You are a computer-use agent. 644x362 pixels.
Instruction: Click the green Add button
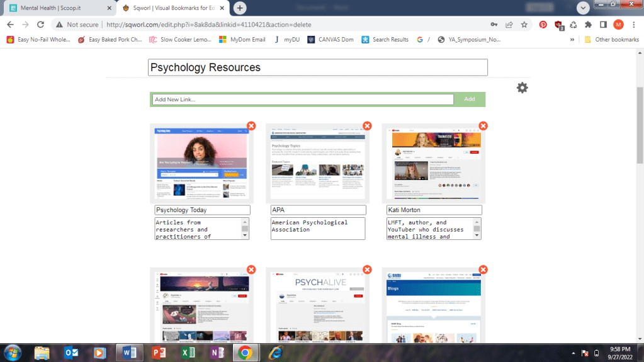470,99
